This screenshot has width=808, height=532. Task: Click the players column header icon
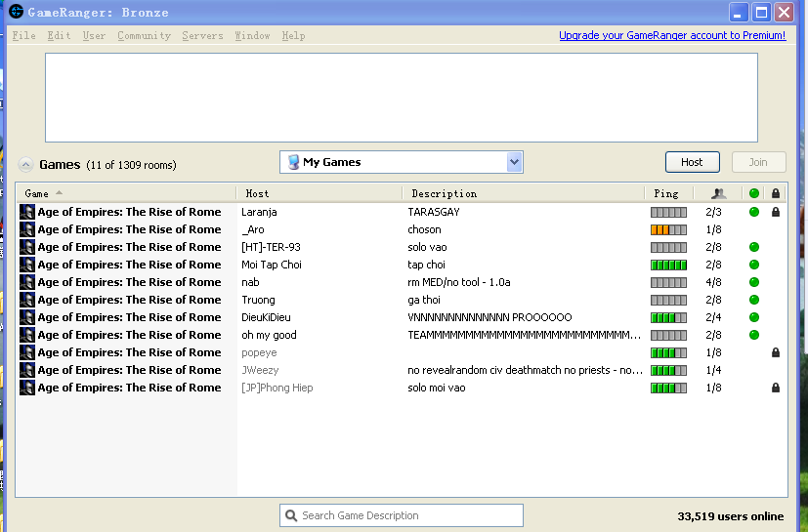(718, 193)
